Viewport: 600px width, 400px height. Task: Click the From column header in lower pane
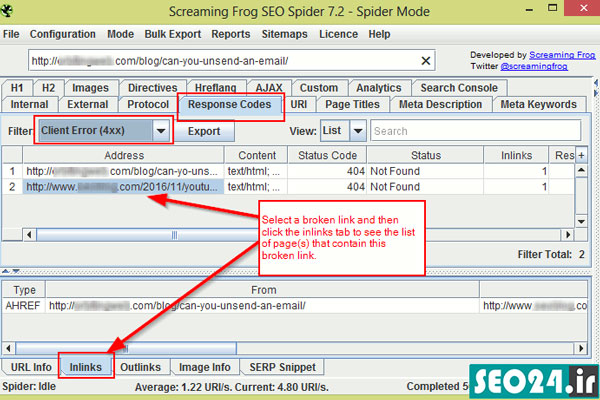263,290
